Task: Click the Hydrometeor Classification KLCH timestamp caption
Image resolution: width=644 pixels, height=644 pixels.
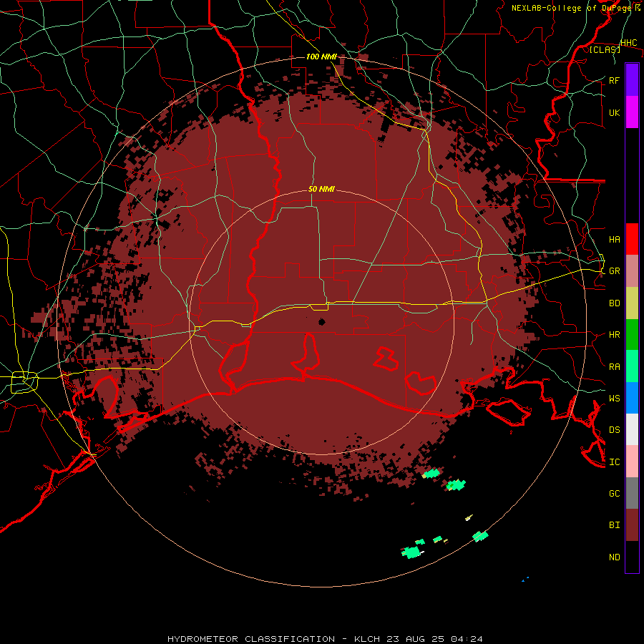Action: (325, 639)
